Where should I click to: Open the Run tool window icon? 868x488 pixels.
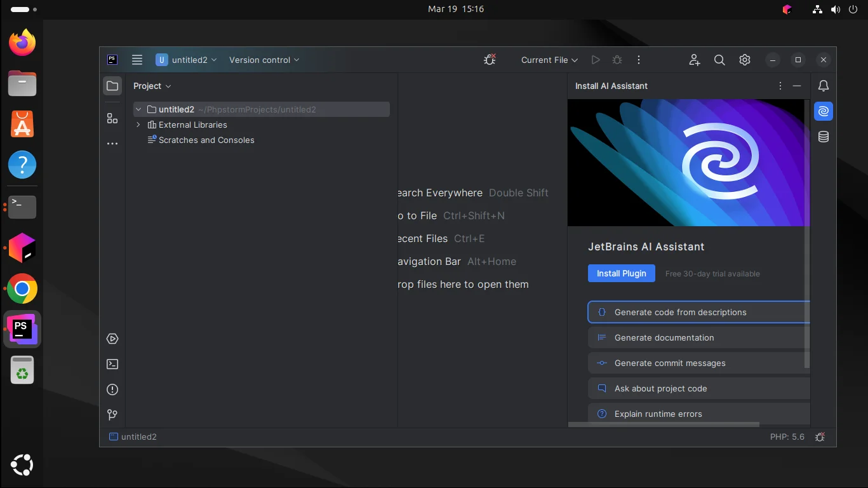tap(112, 339)
